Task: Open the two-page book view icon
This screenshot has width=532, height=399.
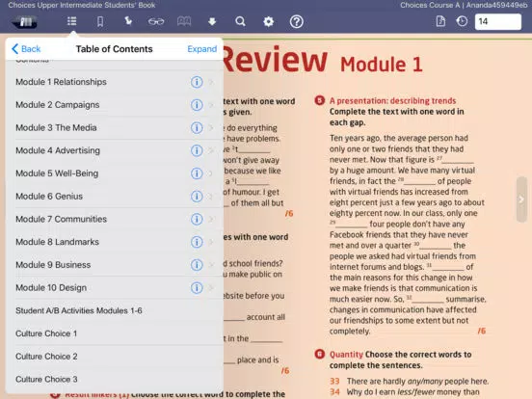Action: (184, 22)
